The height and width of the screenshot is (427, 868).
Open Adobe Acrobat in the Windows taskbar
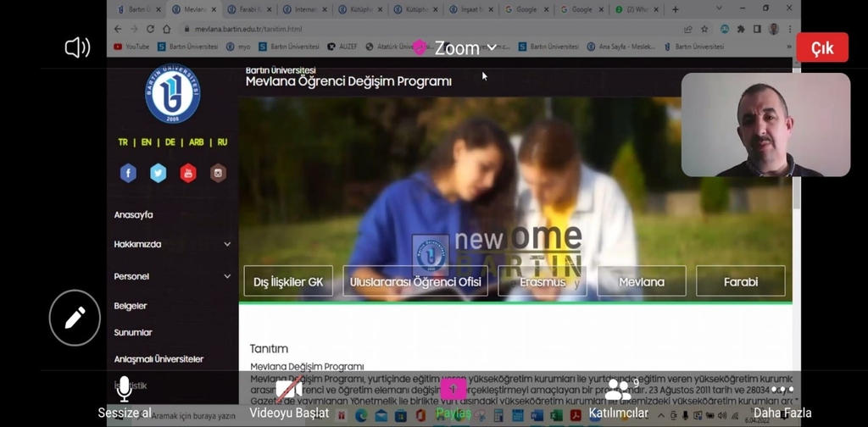[x=576, y=415]
